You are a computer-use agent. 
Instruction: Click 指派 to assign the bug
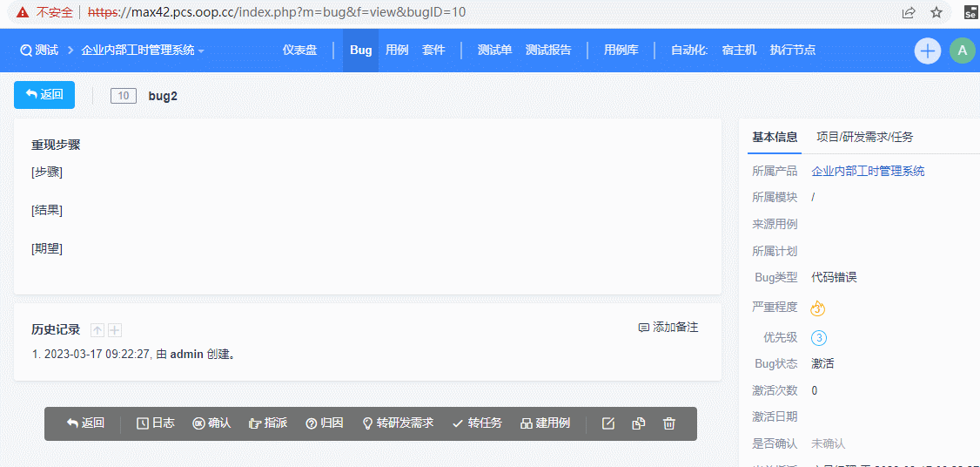[268, 423]
